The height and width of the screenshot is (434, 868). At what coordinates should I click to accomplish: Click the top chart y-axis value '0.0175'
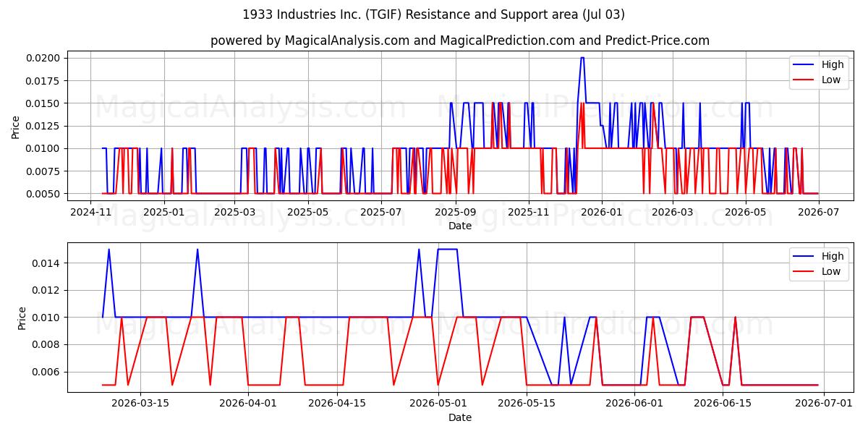click(x=45, y=80)
